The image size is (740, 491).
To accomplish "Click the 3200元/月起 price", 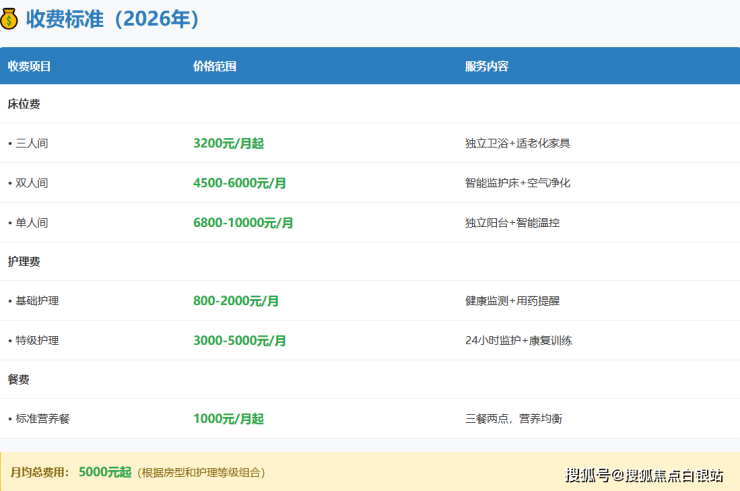I will [228, 143].
